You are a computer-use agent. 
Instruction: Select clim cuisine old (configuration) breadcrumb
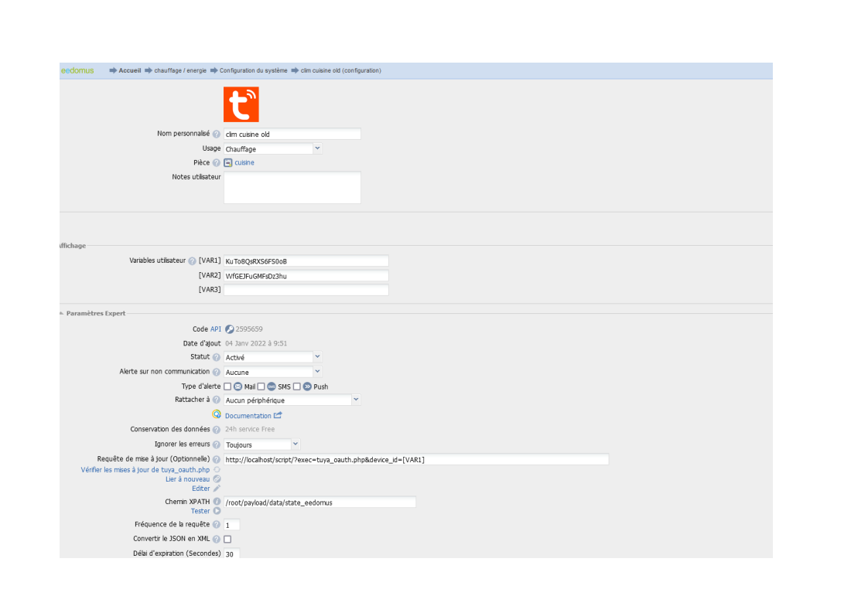click(x=341, y=70)
